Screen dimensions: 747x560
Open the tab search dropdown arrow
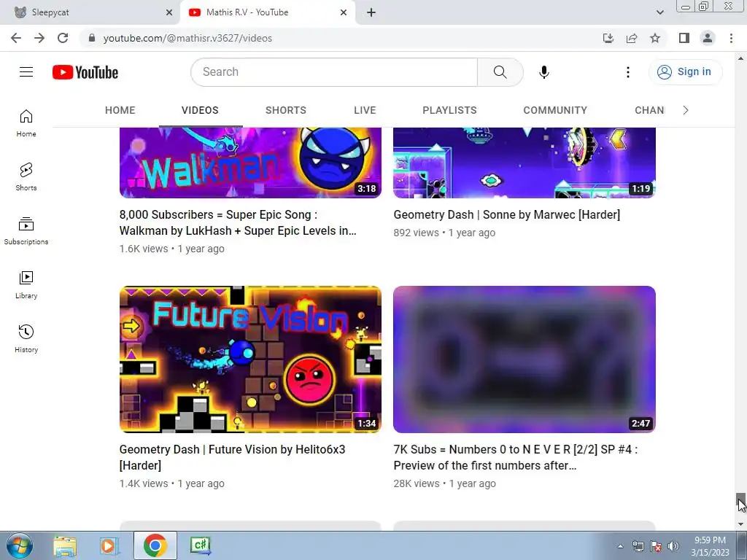tap(659, 12)
